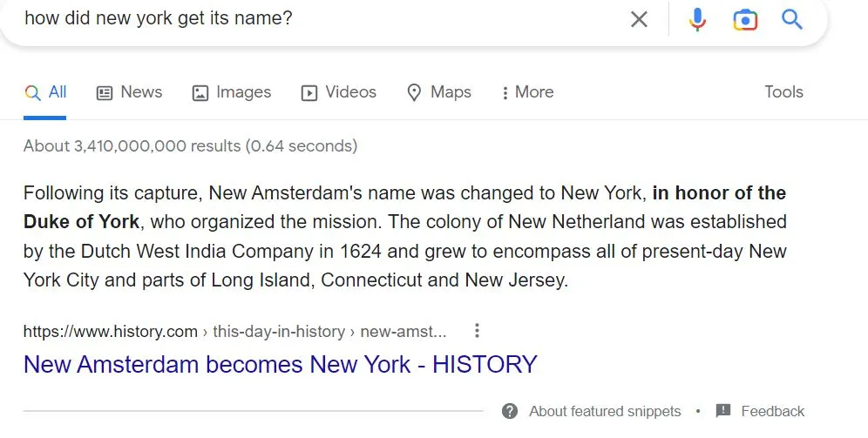
Task: Click the feedback speech bubble icon
Action: (x=723, y=411)
